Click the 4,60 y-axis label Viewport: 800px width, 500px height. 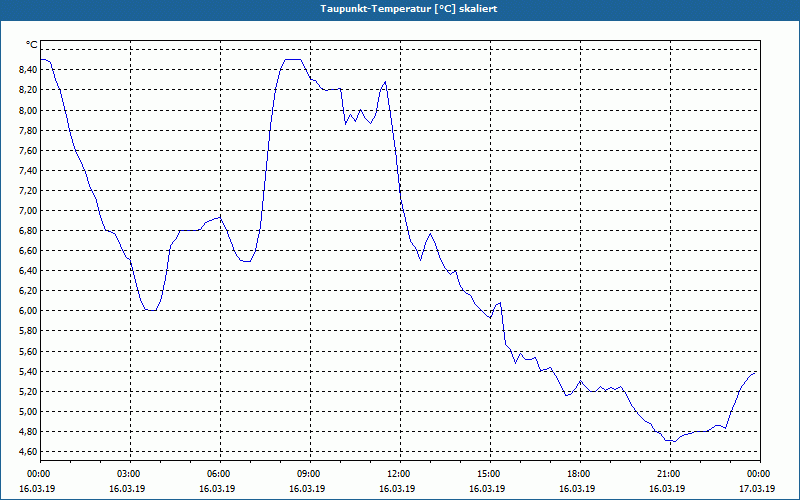[28, 452]
